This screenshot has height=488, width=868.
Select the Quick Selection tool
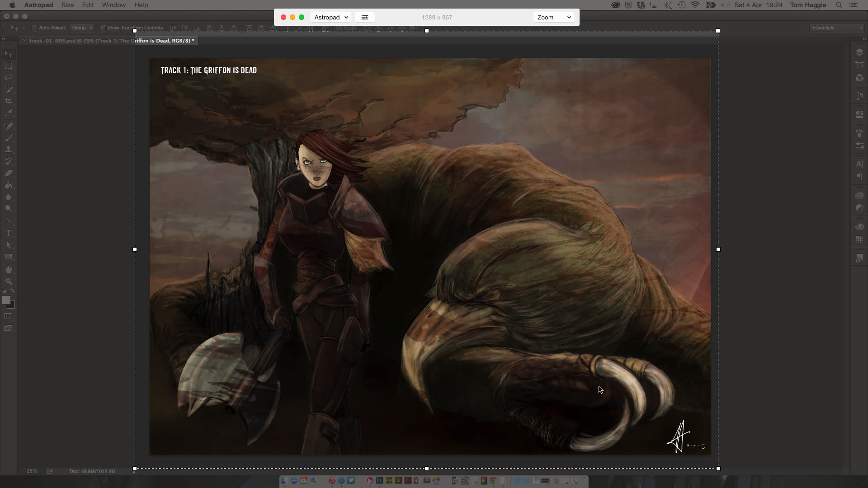[x=9, y=89]
